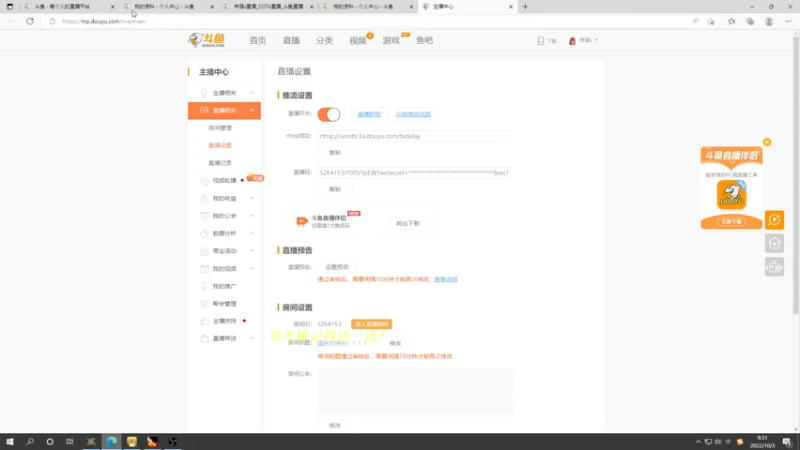Open 房间管理 in the sidebar
The width and height of the screenshot is (800, 450).
220,128
